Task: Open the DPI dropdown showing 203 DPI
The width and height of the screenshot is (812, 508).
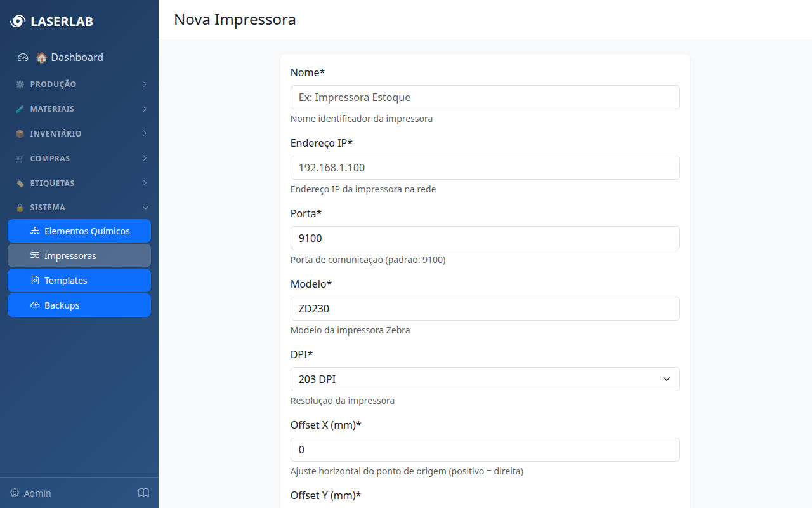Action: [x=485, y=379]
